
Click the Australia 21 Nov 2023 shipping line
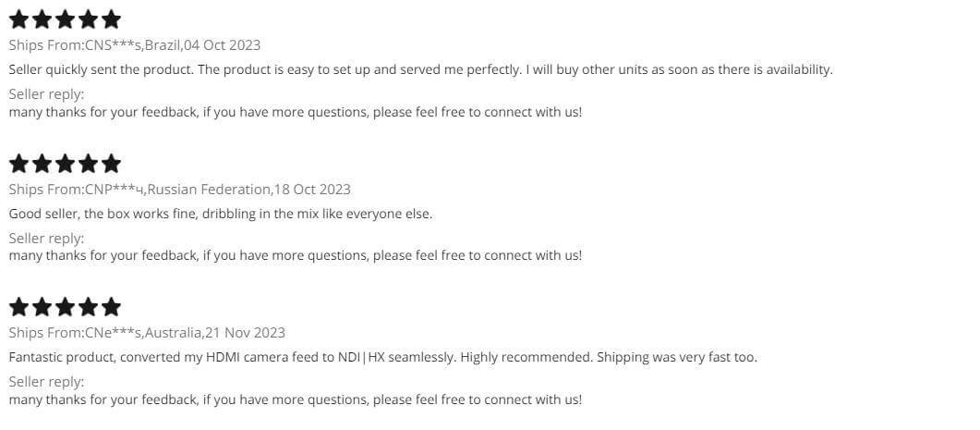point(147,333)
